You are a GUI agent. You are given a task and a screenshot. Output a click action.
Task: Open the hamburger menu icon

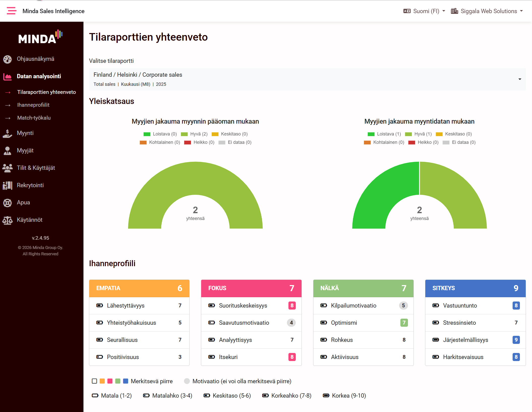click(12, 11)
